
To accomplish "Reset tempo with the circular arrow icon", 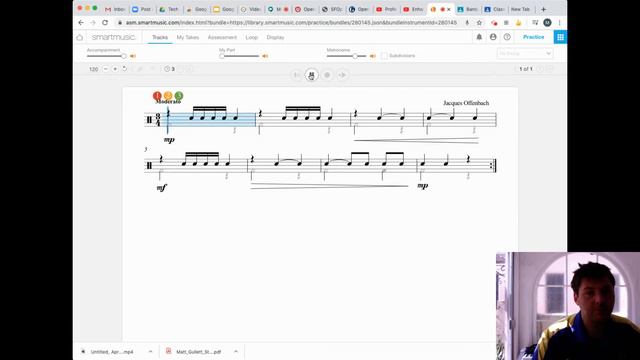I will [124, 69].
